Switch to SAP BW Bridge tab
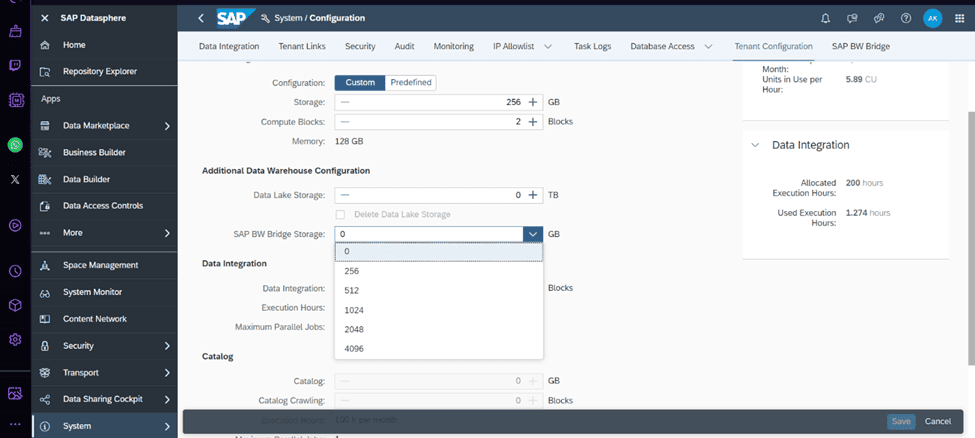This screenshot has width=975, height=438. click(861, 47)
